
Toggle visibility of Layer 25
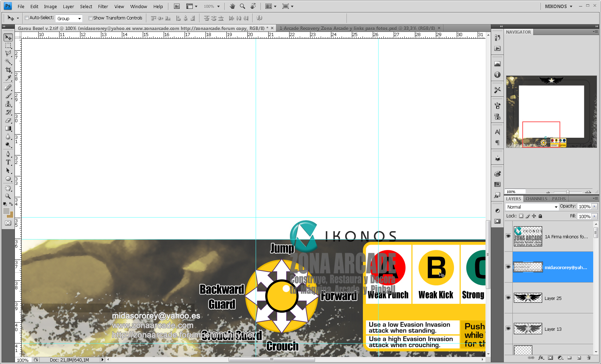click(508, 298)
